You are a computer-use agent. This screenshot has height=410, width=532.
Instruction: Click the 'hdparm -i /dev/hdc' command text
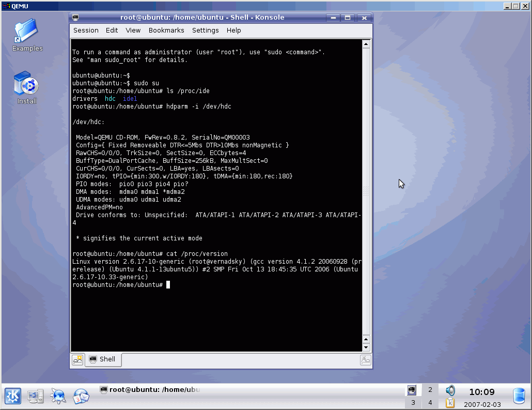(x=198, y=107)
